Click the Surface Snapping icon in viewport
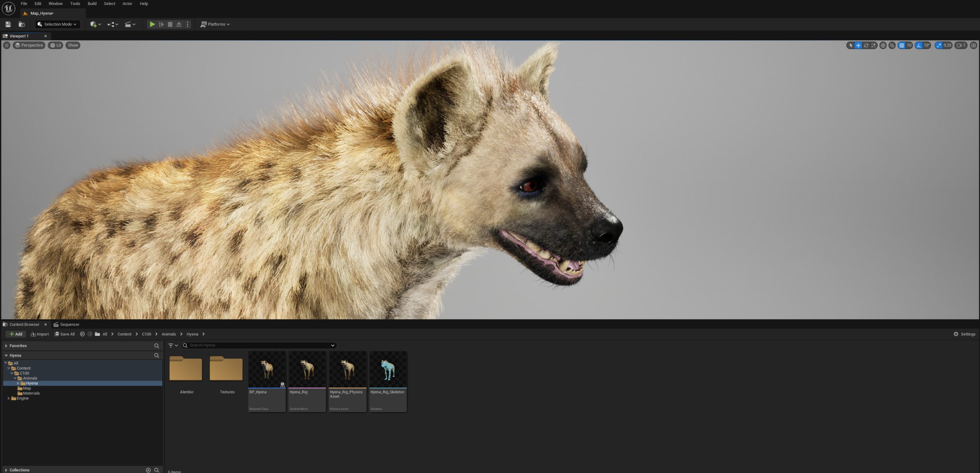 click(892, 45)
